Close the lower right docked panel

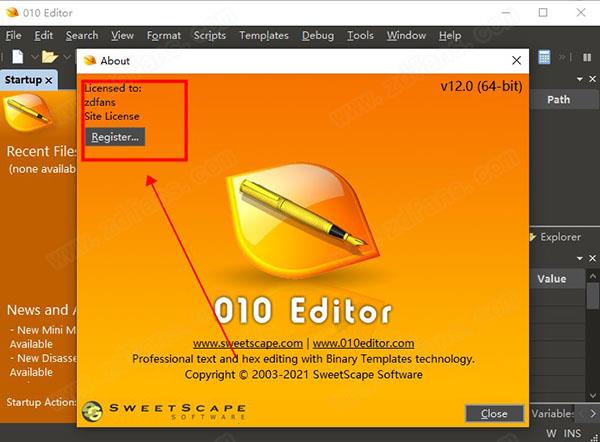point(592,258)
